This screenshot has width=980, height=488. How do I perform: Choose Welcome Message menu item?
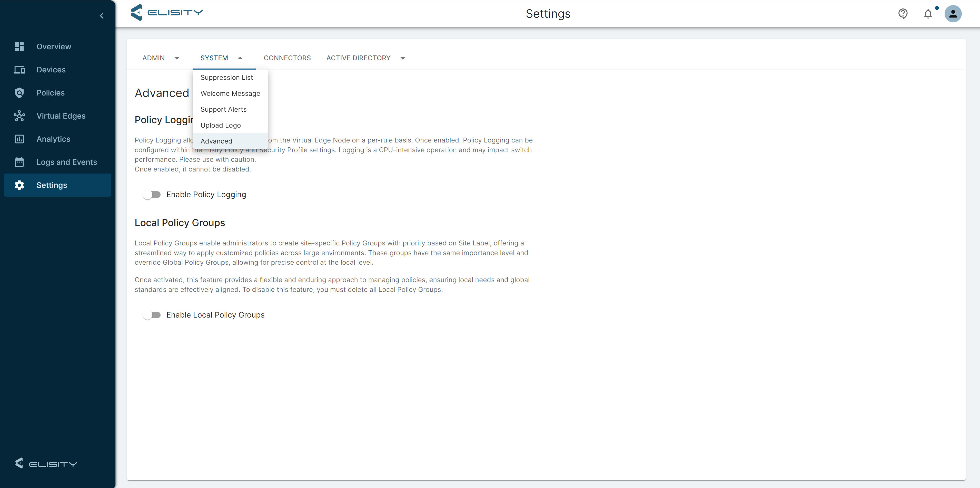(230, 93)
